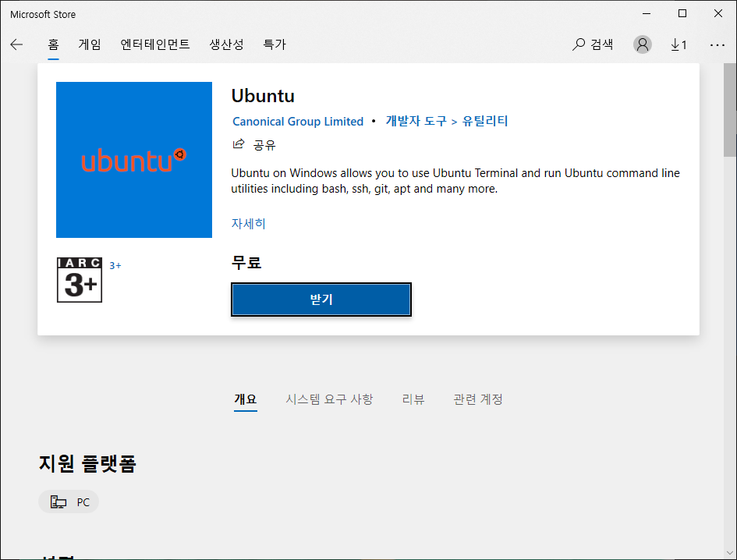This screenshot has width=737, height=560.
Task: Click the 무료 price label
Action: pyautogui.click(x=246, y=262)
